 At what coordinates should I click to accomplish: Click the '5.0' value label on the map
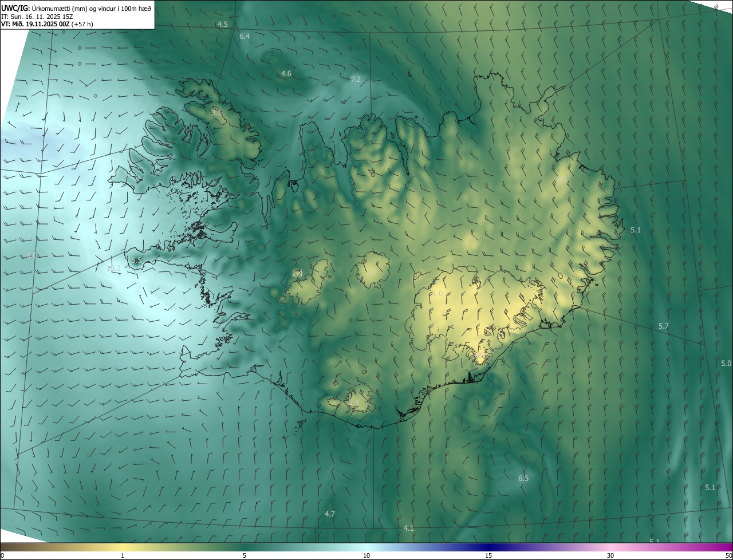[x=726, y=363]
